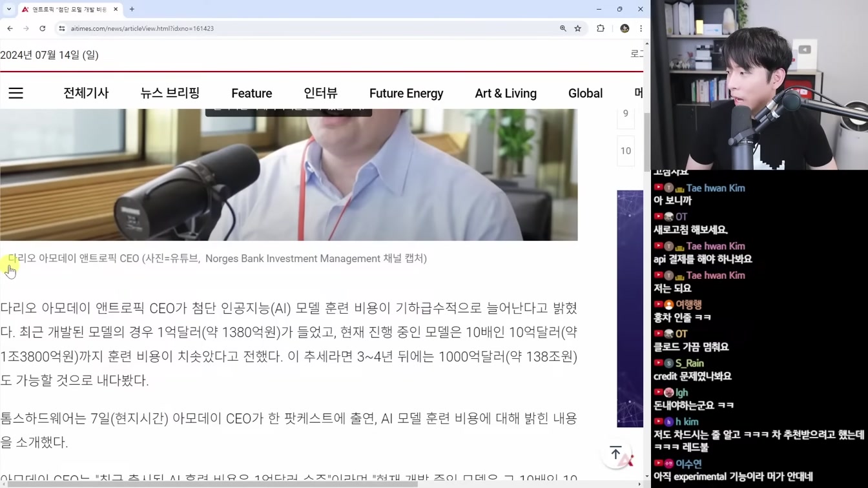Open the Art & Living section
Image resolution: width=868 pixels, height=488 pixels.
point(506,93)
